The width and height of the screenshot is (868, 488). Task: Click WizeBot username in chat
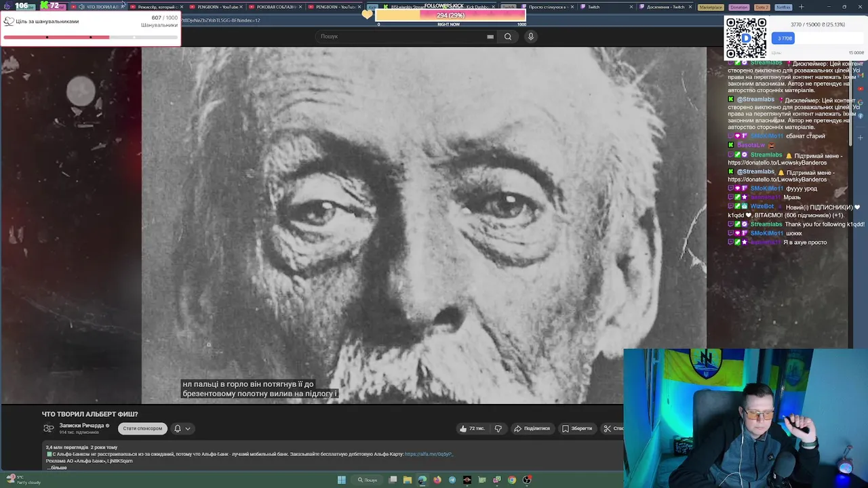(x=762, y=206)
